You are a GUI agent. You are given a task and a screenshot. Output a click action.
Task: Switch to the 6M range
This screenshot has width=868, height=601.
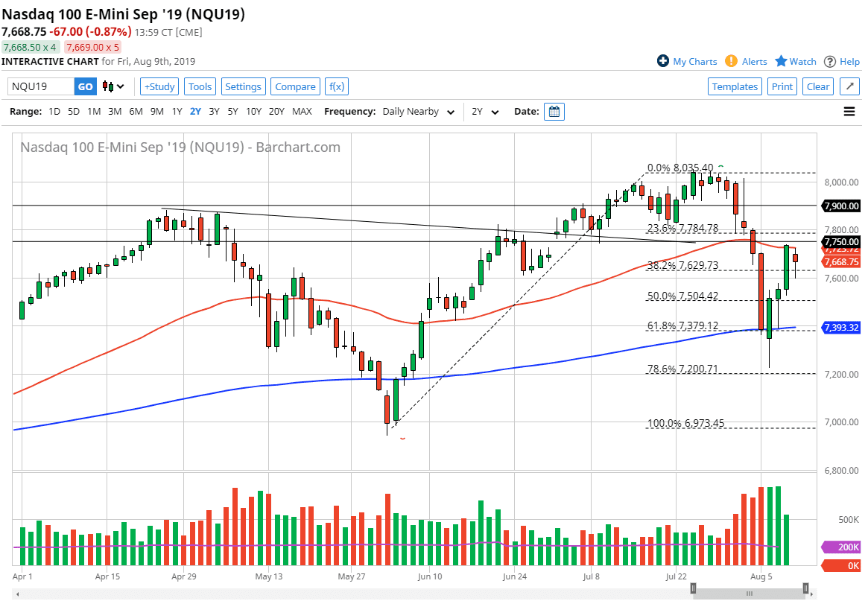coord(136,112)
